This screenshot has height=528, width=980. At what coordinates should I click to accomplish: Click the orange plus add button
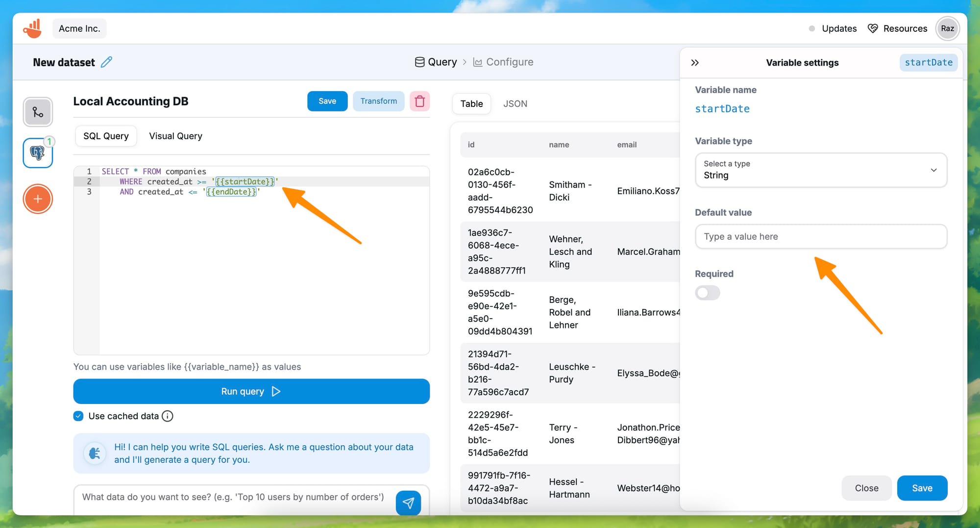[x=38, y=199]
